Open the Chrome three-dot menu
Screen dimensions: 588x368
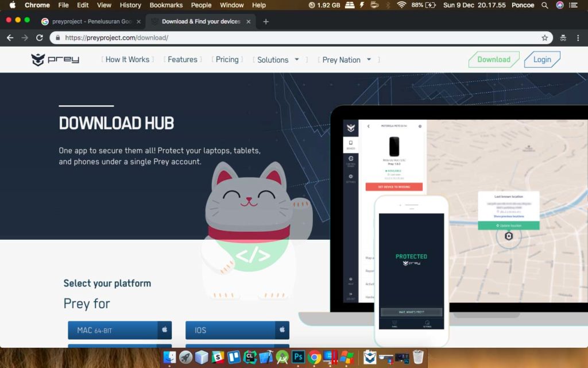tap(577, 38)
